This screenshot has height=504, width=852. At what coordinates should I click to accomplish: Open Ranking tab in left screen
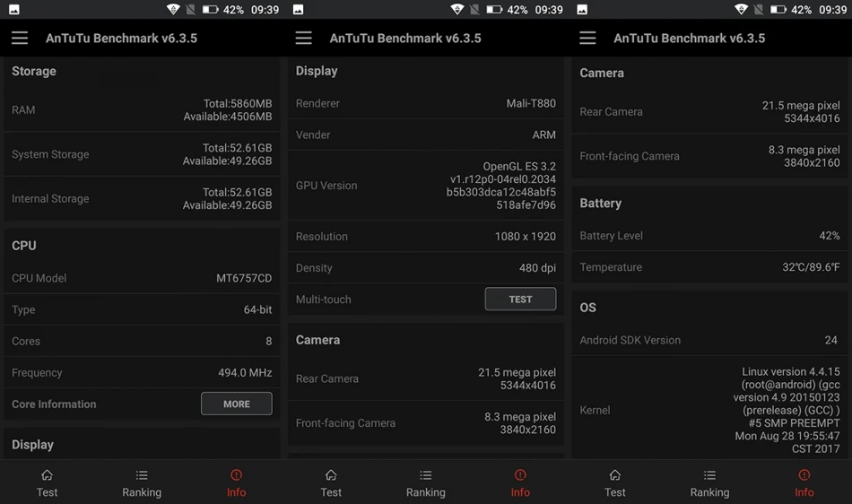pyautogui.click(x=142, y=482)
